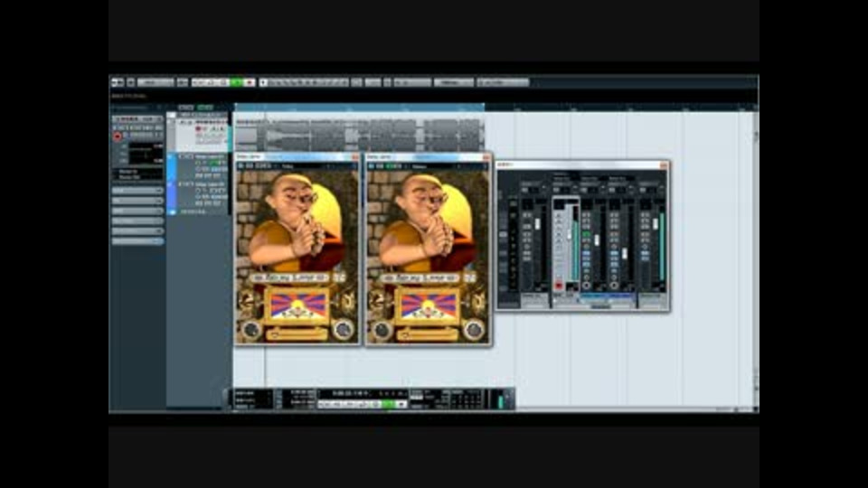Image resolution: width=868 pixels, height=488 pixels.
Task: Select the first instrument track in the track list
Action: (x=199, y=166)
